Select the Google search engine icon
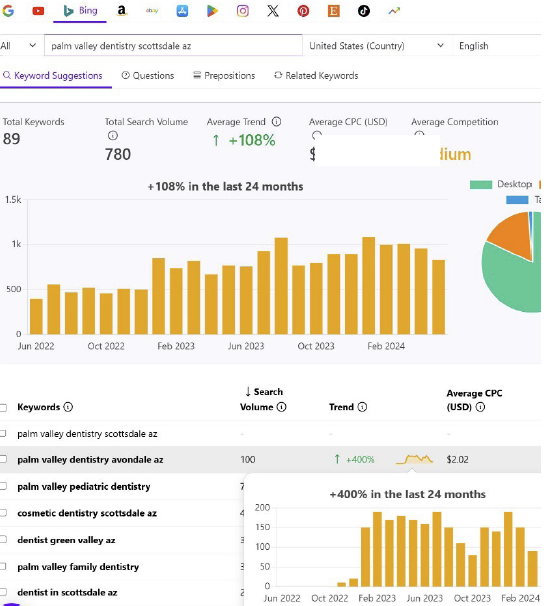This screenshot has width=548, height=606. point(8,11)
